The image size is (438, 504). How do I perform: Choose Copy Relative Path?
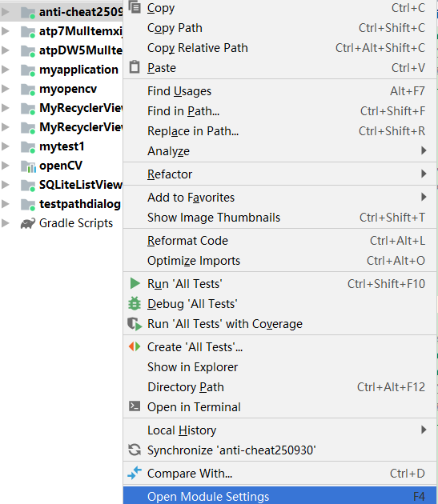pos(279,47)
